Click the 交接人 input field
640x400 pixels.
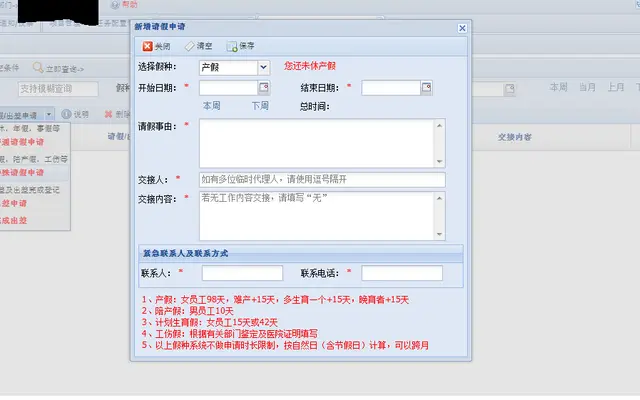tap(322, 180)
